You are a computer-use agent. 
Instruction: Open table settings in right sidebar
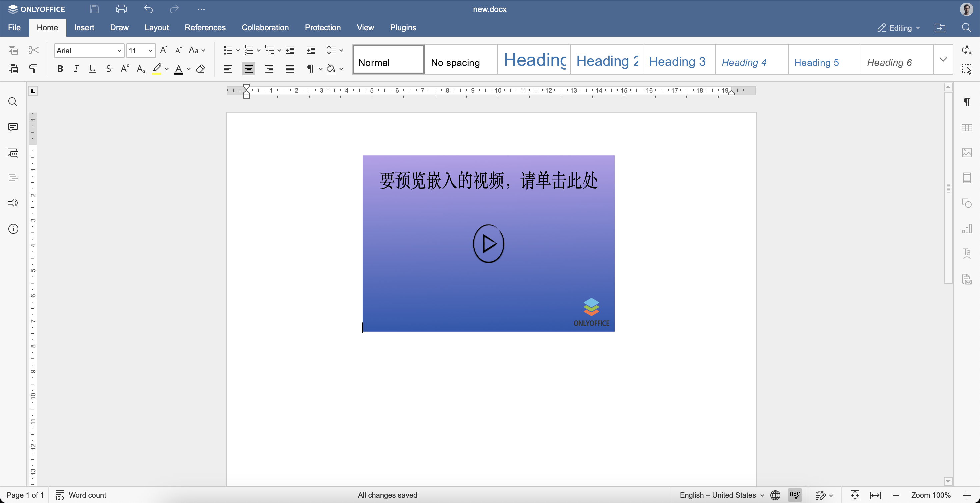[x=967, y=128]
